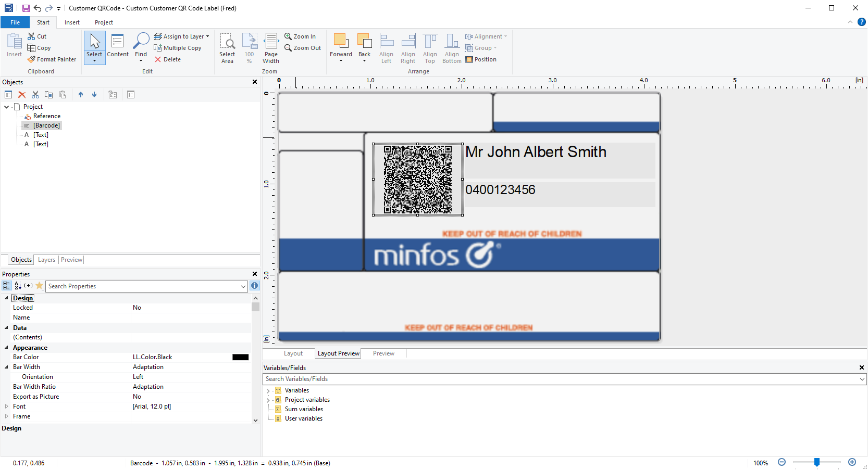Activate the Format Painter tool
Viewport: 868px width, 470px height.
tap(52, 59)
